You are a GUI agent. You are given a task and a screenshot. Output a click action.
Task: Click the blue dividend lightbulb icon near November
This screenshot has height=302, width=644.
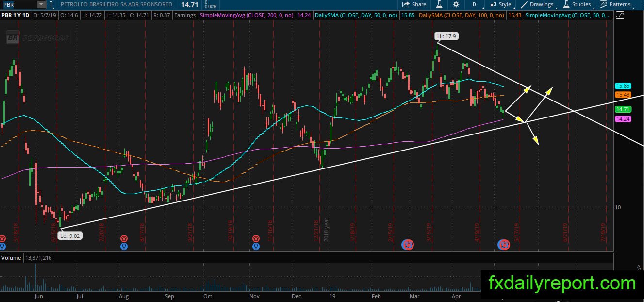(x=256, y=246)
